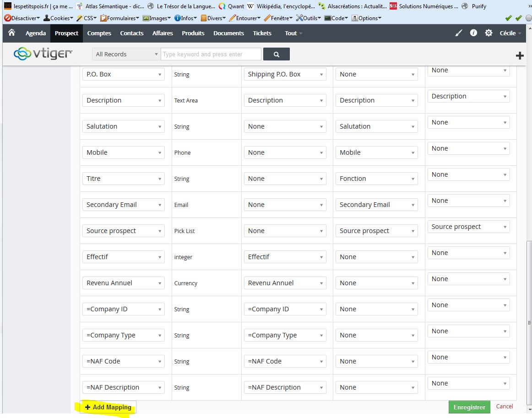The width and height of the screenshot is (532, 418).
Task: Click the info circle icon
Action: pos(473,33)
